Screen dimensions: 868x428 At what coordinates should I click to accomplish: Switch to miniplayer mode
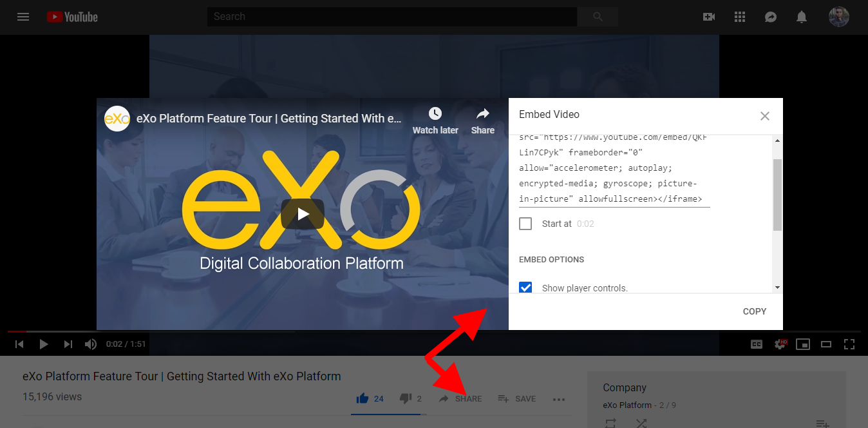[803, 344]
